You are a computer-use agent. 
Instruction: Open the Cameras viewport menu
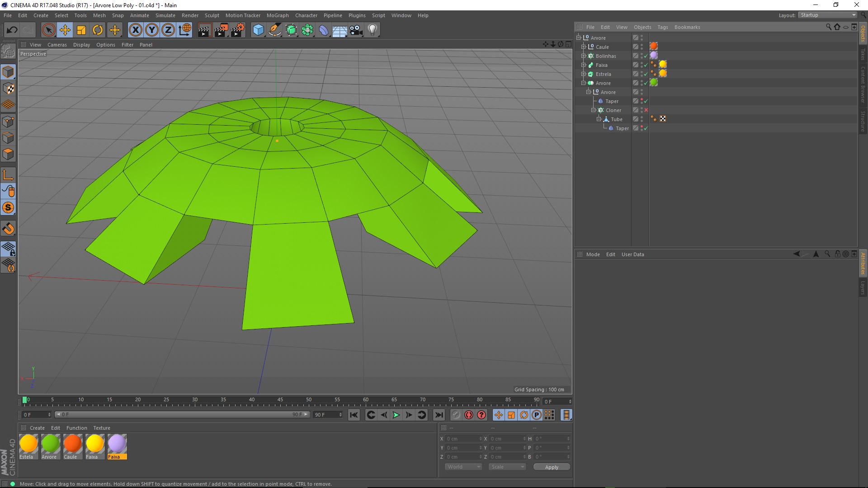(57, 45)
